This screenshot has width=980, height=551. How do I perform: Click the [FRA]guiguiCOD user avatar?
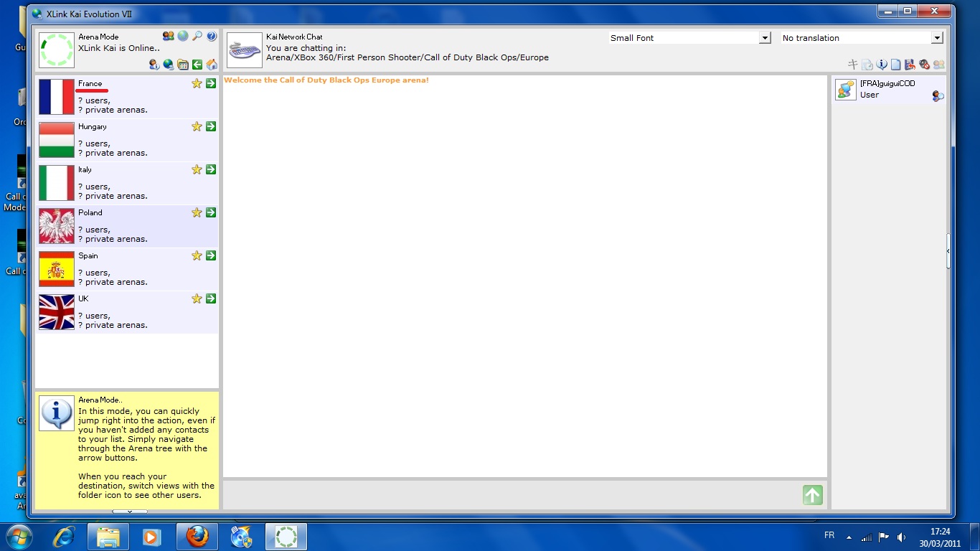coord(846,90)
